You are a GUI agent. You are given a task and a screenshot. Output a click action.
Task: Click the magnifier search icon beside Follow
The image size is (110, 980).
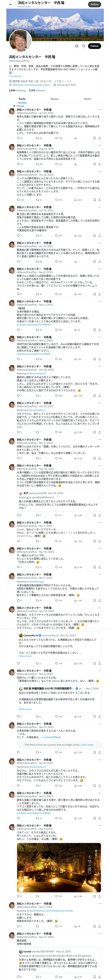point(83,46)
